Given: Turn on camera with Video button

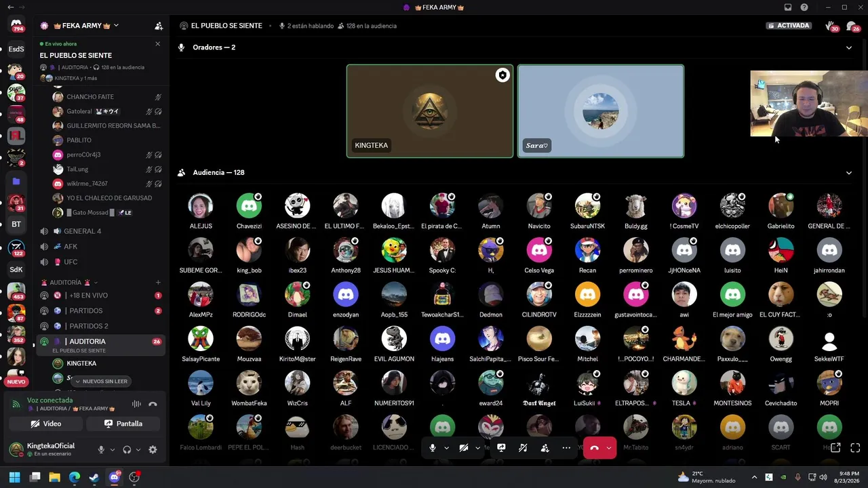Looking at the screenshot, I should [x=46, y=424].
